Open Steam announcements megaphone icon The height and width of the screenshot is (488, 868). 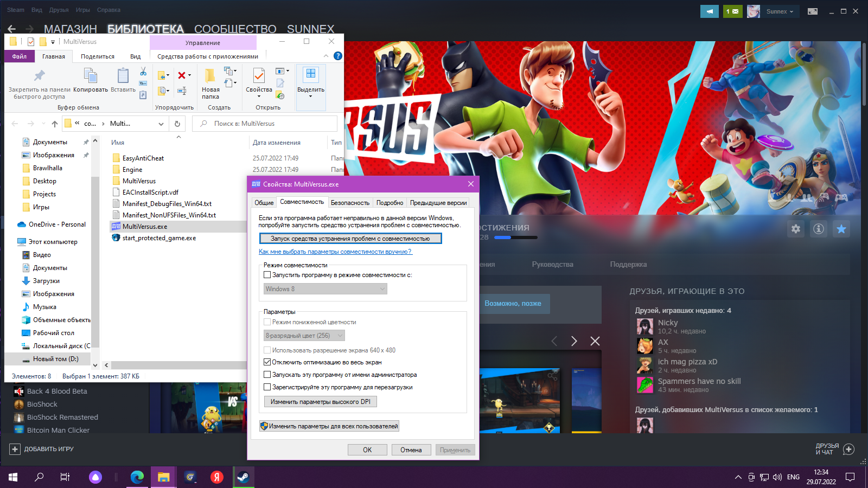click(709, 11)
